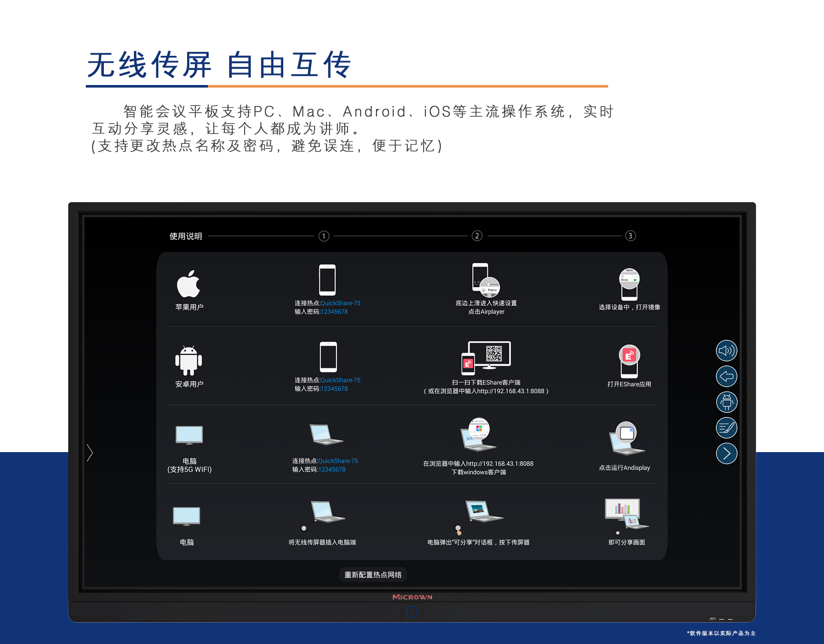Click '电脑弹出"可分享"对话框，按下传屏器' text
The height and width of the screenshot is (644, 824).
[478, 542]
